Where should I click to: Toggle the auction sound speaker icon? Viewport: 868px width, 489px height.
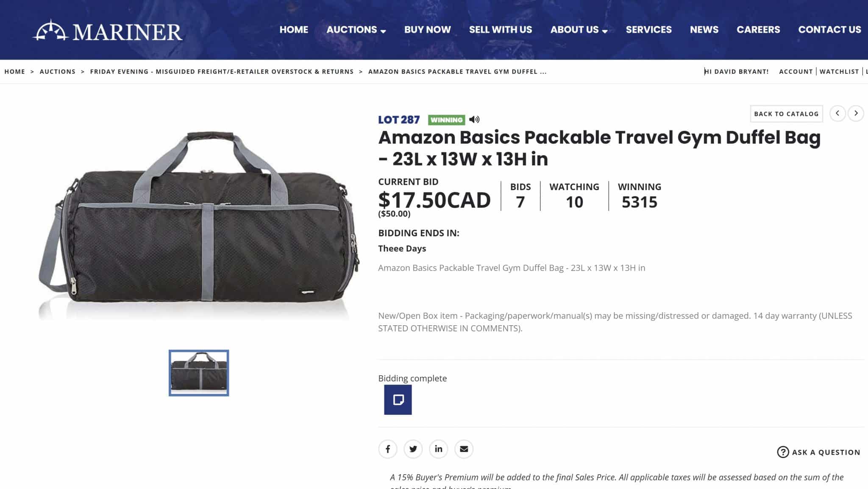(474, 120)
